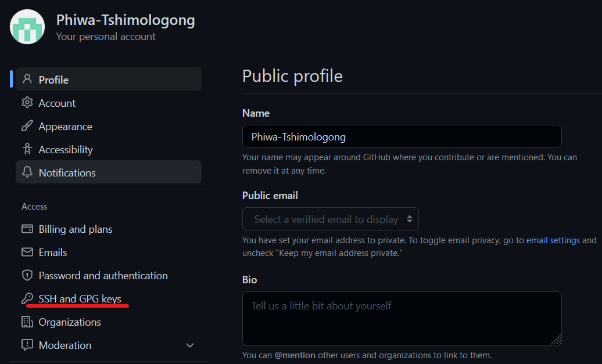
Task: Click the Phiwa-Tshimologong profile avatar
Action: coord(27,27)
